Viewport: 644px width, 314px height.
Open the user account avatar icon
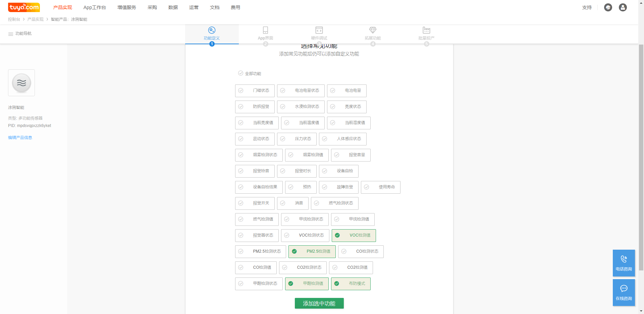pos(623,7)
